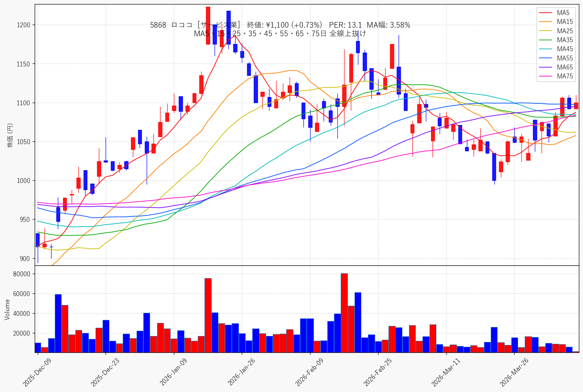Select the MA65 legend entry
This screenshot has height=392, width=583.
pos(556,67)
